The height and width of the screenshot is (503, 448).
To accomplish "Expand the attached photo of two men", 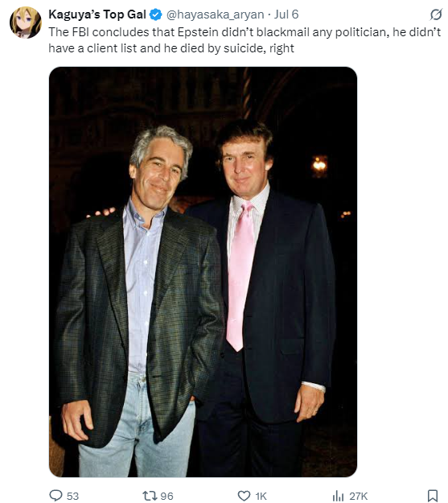I will pos(203,272).
